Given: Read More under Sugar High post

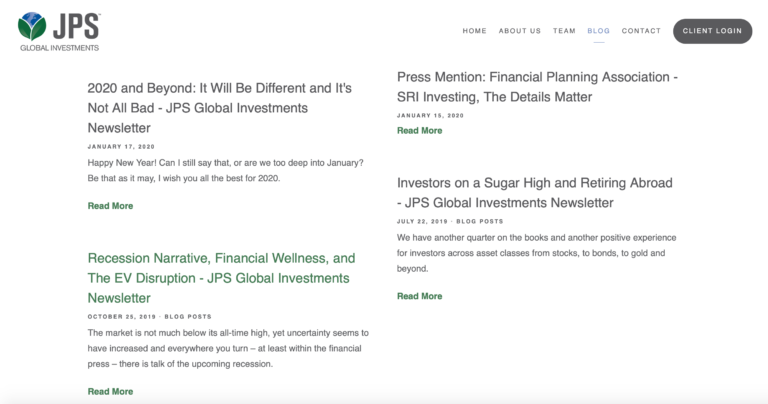Looking at the screenshot, I should [419, 296].
